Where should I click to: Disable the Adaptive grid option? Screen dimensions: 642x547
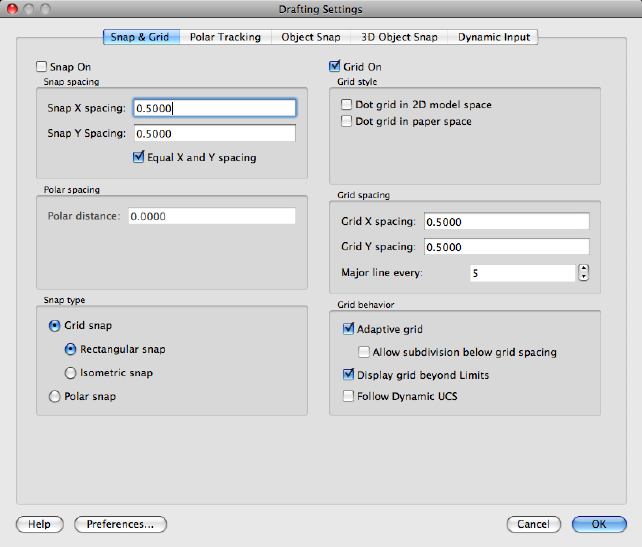348,328
